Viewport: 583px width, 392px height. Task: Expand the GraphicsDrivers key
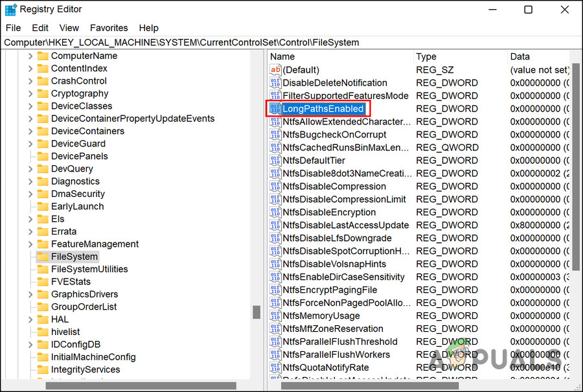(30, 295)
